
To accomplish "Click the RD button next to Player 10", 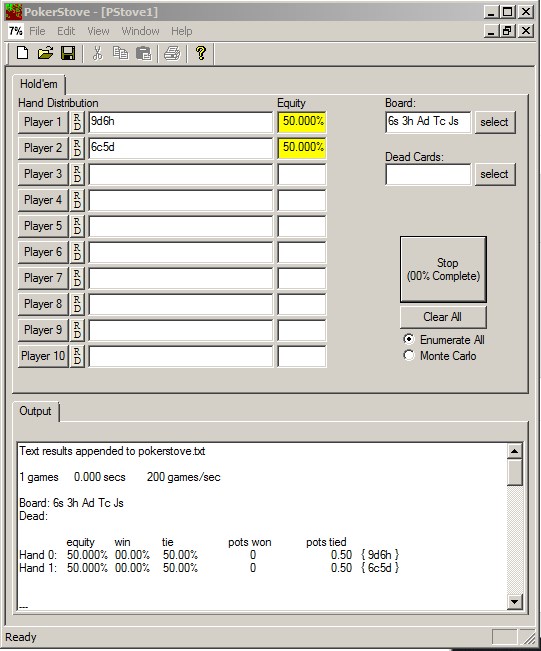I will [x=77, y=356].
